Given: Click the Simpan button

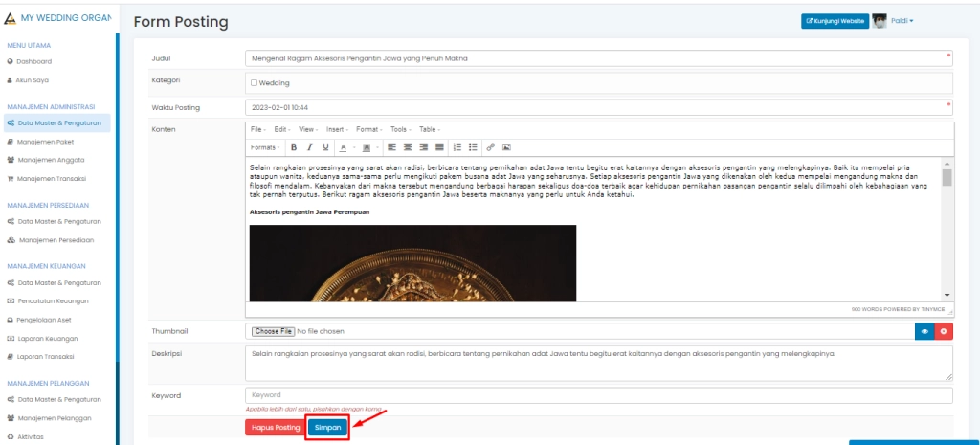Looking at the screenshot, I should click(327, 428).
